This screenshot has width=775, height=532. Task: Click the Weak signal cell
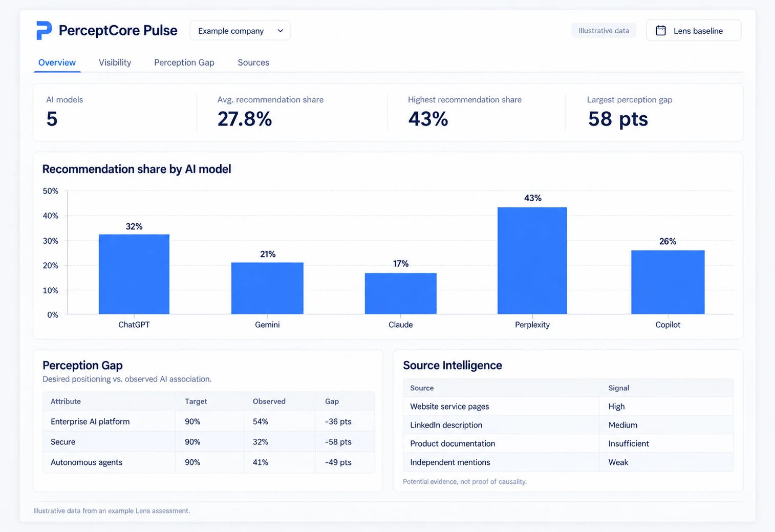coord(618,462)
